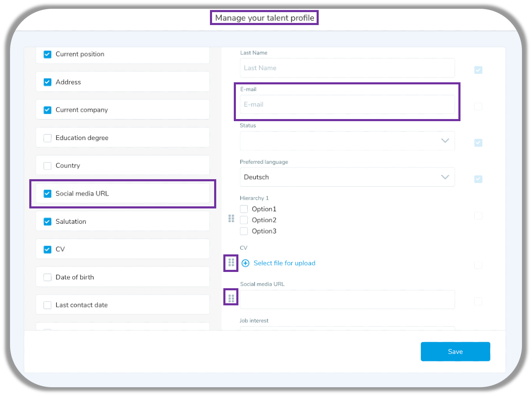Toggle the required checkbox right of E-mail

478,107
